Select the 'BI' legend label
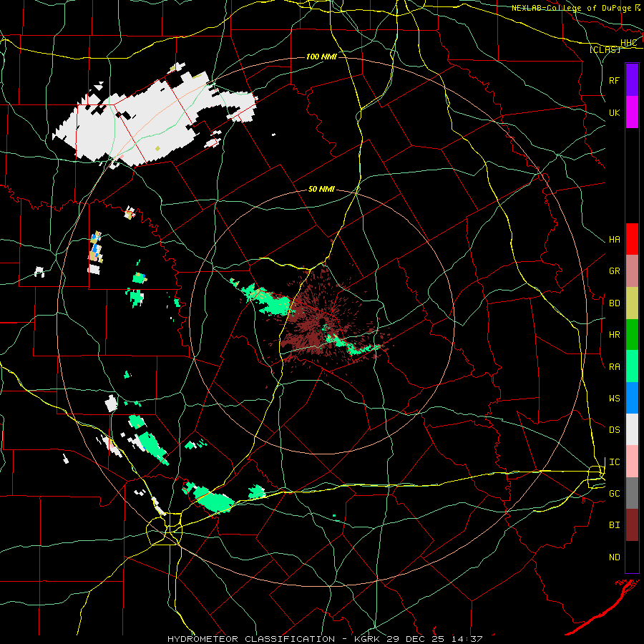Screen dimensions: 644x644 [615, 525]
